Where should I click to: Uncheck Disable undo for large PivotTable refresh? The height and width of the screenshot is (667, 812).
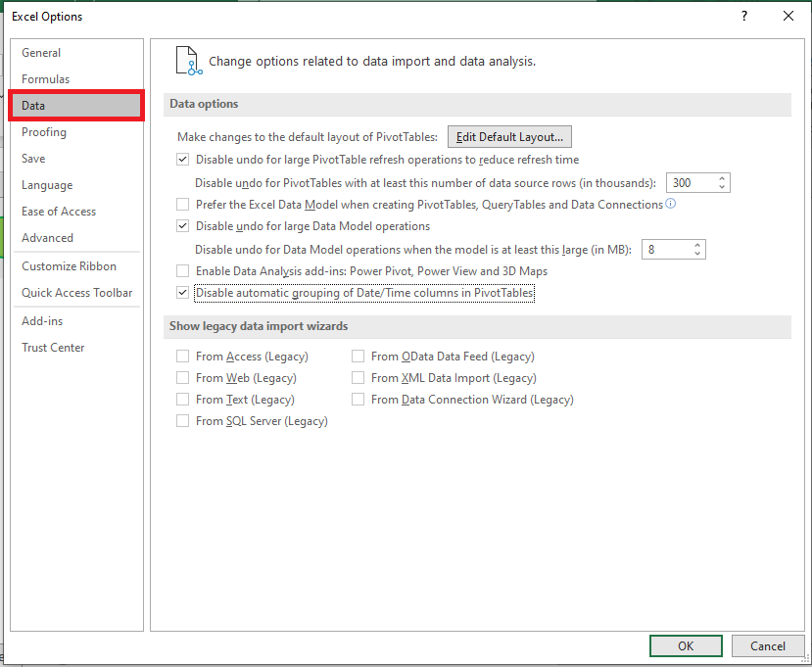point(182,160)
